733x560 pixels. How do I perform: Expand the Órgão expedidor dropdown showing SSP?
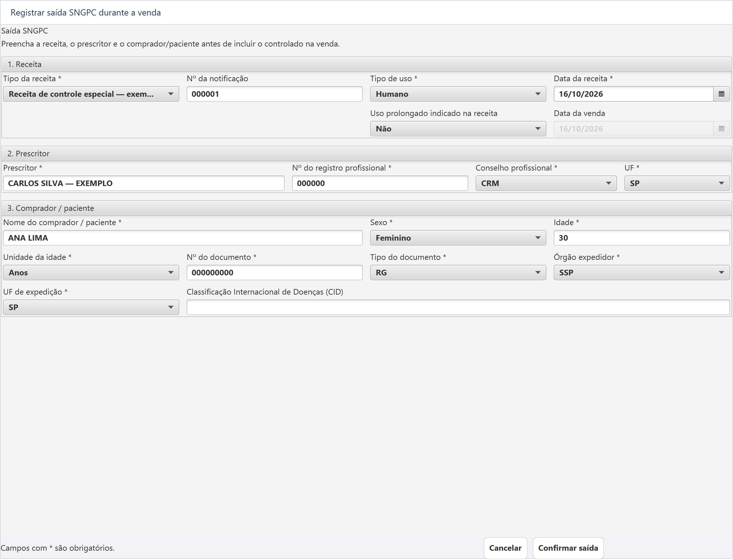point(641,273)
